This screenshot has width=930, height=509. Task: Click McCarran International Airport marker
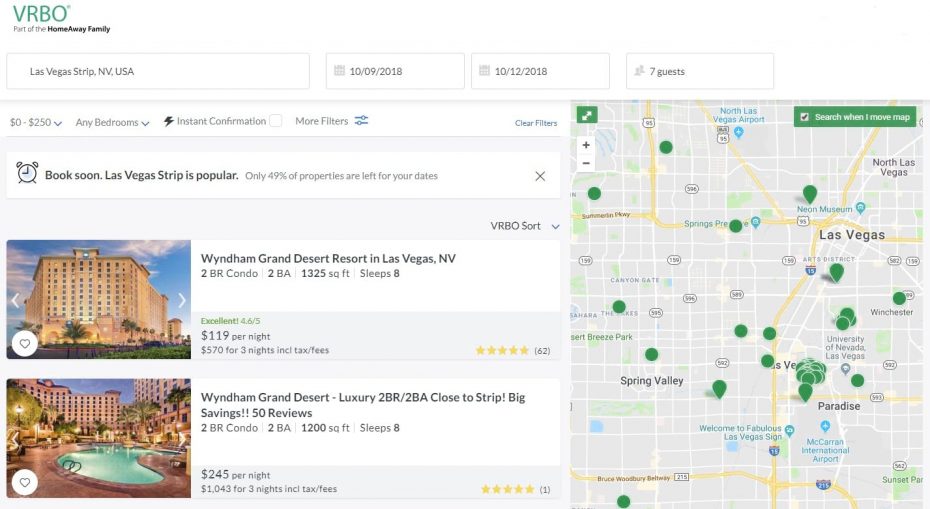[x=825, y=426]
